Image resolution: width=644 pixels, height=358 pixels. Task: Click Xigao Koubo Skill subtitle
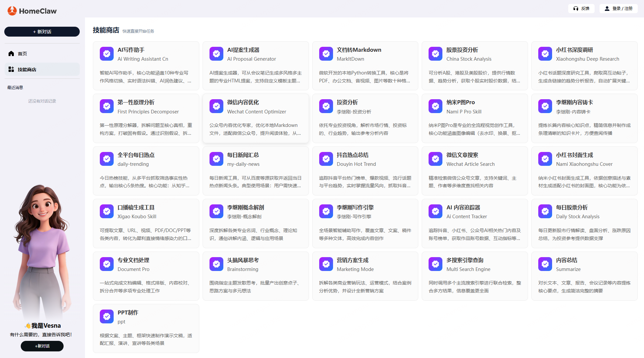[137, 217]
